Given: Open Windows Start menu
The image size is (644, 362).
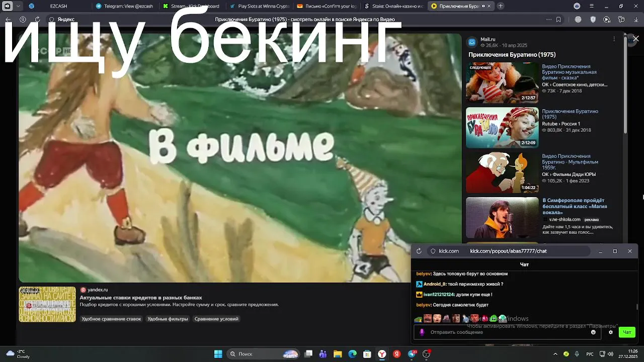Looking at the screenshot, I should coord(218,354).
